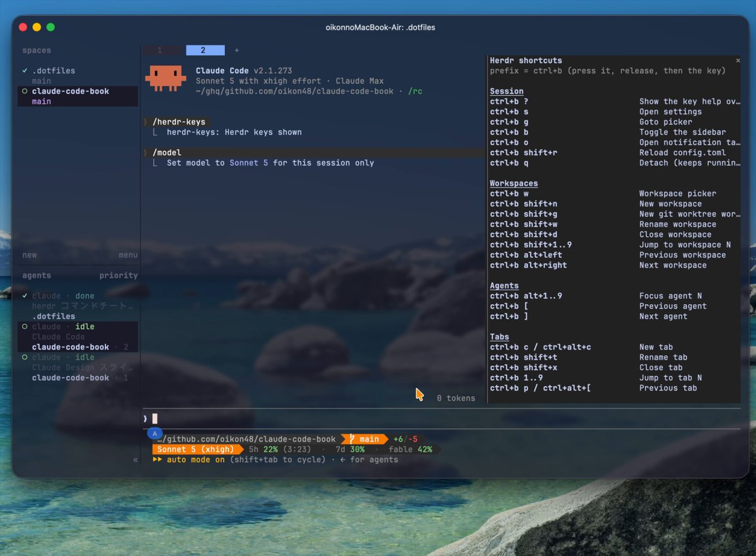This screenshot has width=756, height=556.
Task: Click the fable 42% usage indicator
Action: (410, 450)
